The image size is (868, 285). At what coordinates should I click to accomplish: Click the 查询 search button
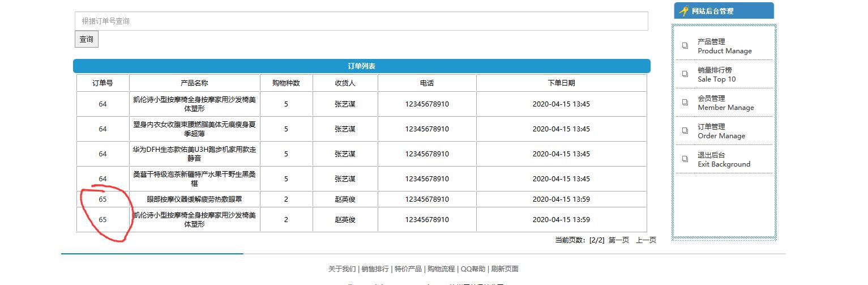point(86,39)
